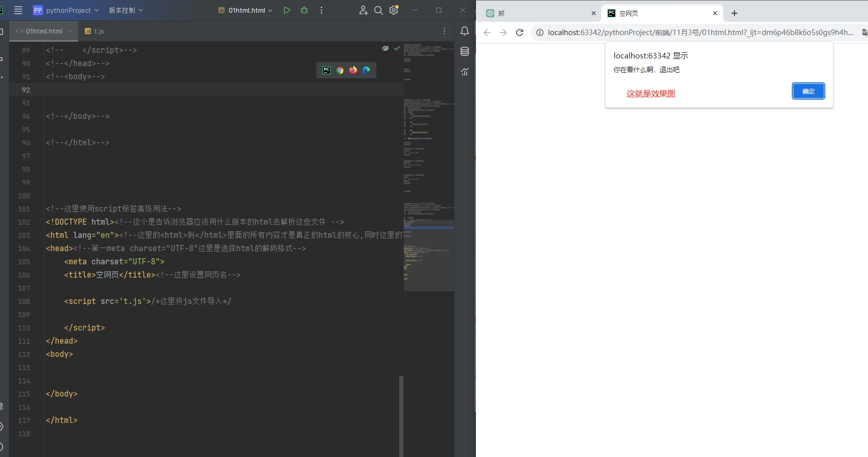Open the page in Chrome from editor
This screenshot has width=868, height=457.
pyautogui.click(x=340, y=70)
